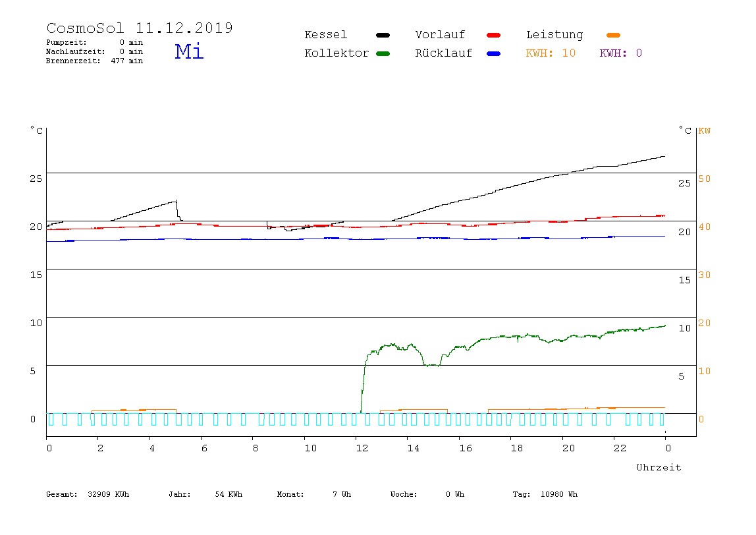The height and width of the screenshot is (535, 756).
Task: Click the black Kessel legend swatch
Action: tap(383, 35)
